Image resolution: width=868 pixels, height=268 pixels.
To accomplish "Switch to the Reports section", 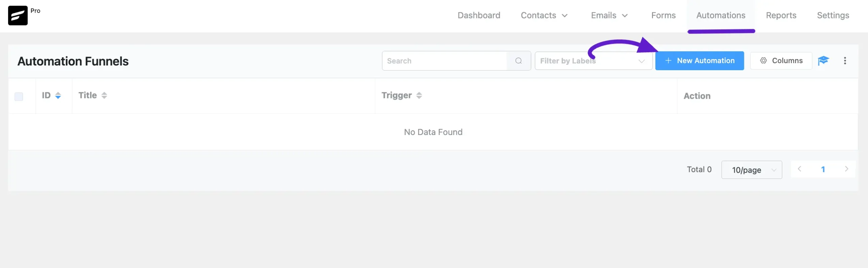I will pyautogui.click(x=781, y=15).
